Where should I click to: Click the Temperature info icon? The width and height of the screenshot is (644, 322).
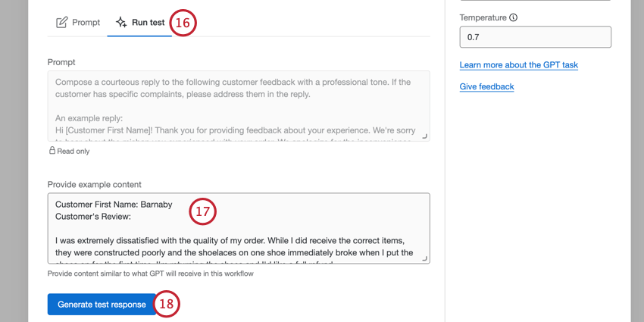514,17
